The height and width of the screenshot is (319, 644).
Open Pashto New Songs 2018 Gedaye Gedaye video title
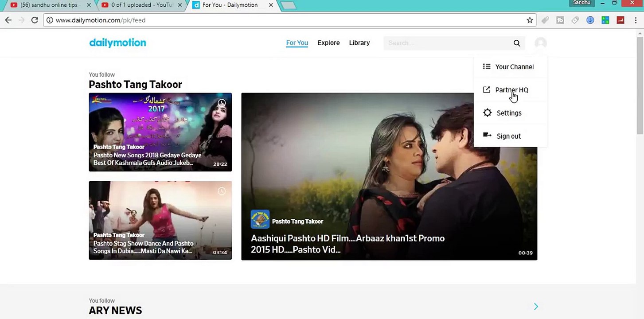click(x=147, y=159)
